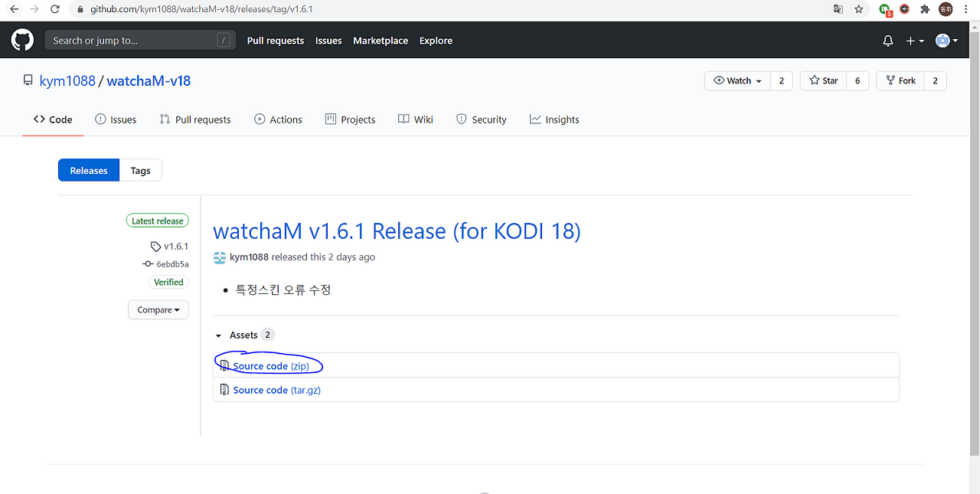Open the notifications bell
The height and width of the screenshot is (494, 980).
coord(888,41)
